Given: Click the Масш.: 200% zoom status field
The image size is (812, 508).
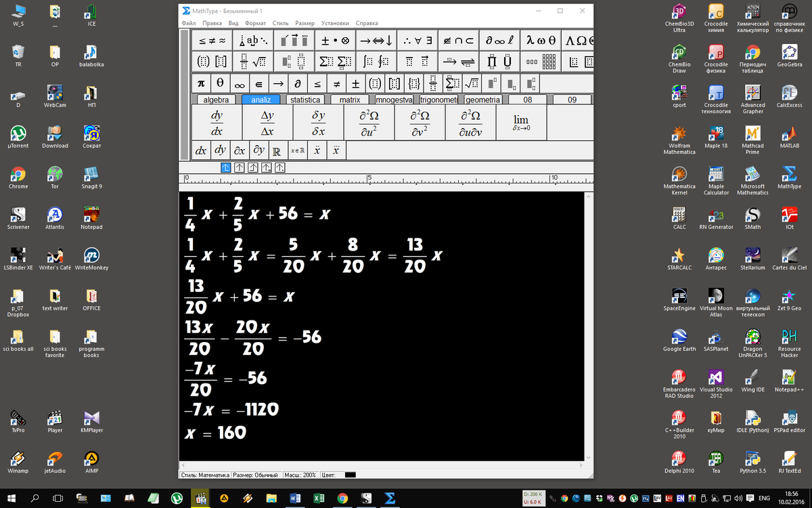Looking at the screenshot, I should pyautogui.click(x=300, y=475).
